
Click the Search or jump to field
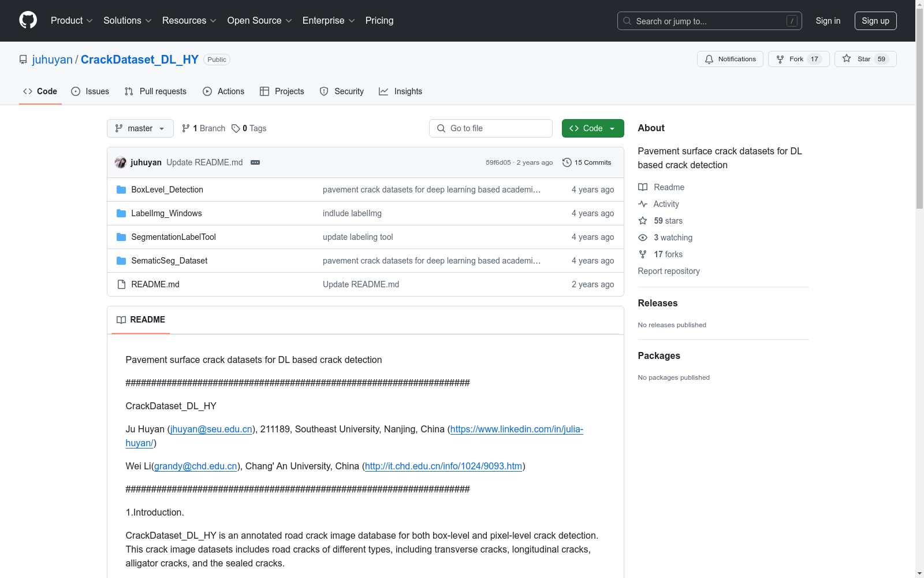coord(710,21)
